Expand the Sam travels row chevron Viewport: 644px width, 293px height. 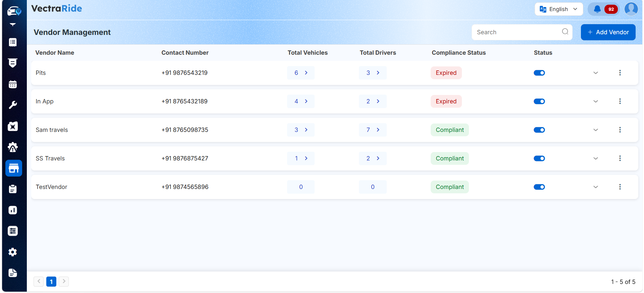pyautogui.click(x=596, y=130)
